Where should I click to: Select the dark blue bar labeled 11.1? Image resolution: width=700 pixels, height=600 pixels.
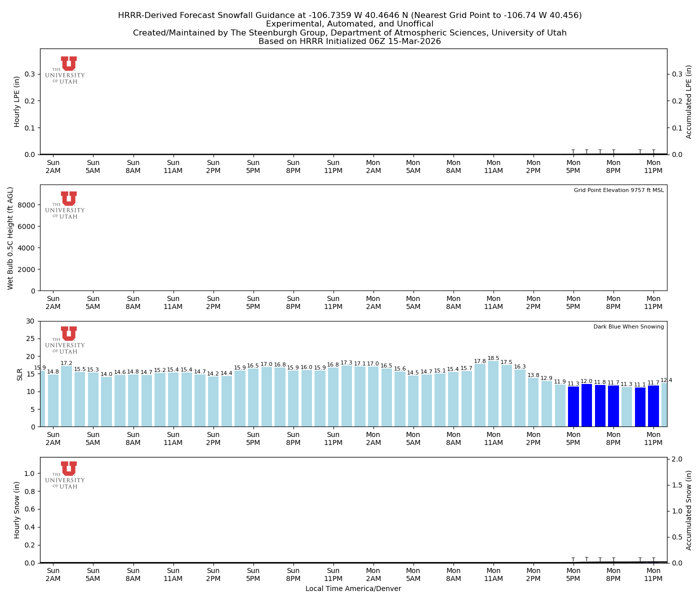640,407
